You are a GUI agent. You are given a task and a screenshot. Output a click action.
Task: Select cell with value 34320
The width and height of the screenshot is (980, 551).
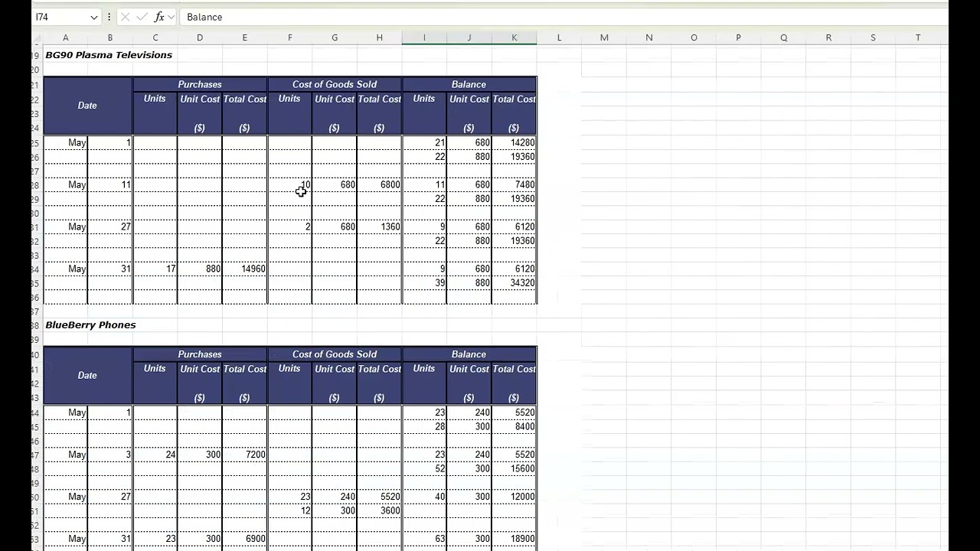(514, 283)
